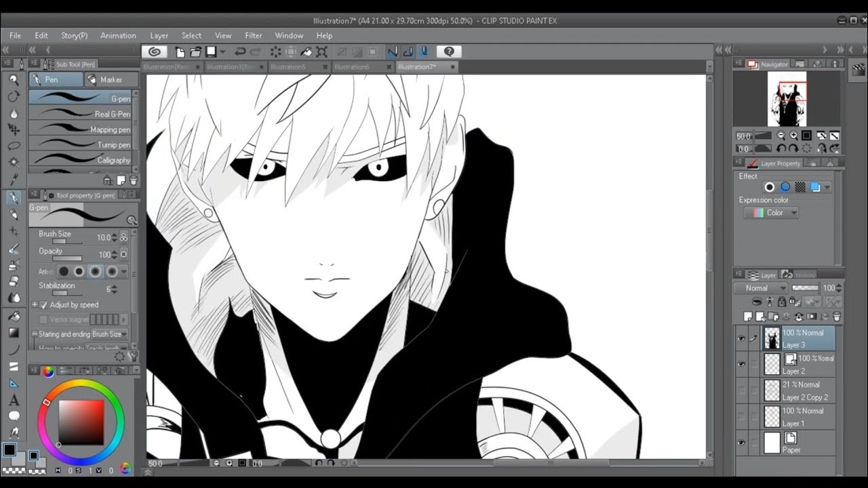The image size is (868, 488).
Task: Open the File menu
Action: 15,35
